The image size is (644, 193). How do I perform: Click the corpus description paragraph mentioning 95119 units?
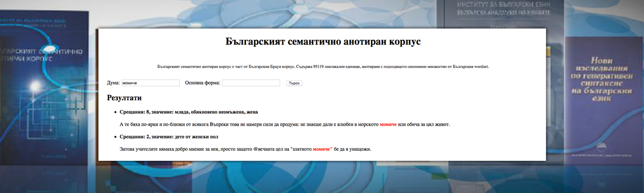pos(323,67)
